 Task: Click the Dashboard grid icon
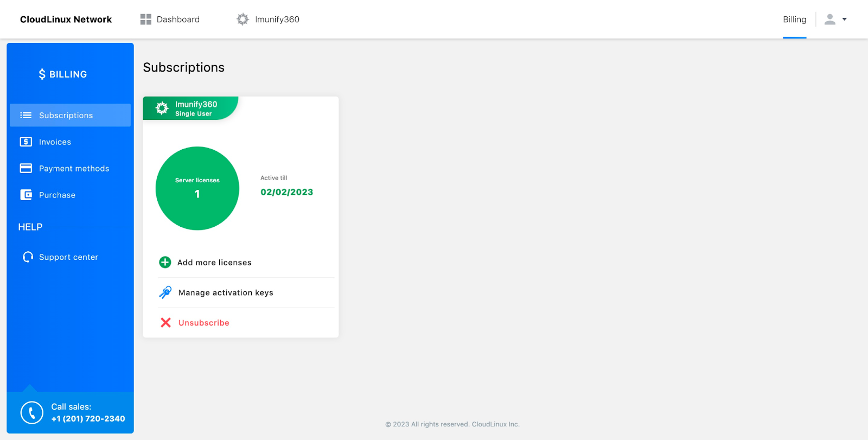pos(145,20)
